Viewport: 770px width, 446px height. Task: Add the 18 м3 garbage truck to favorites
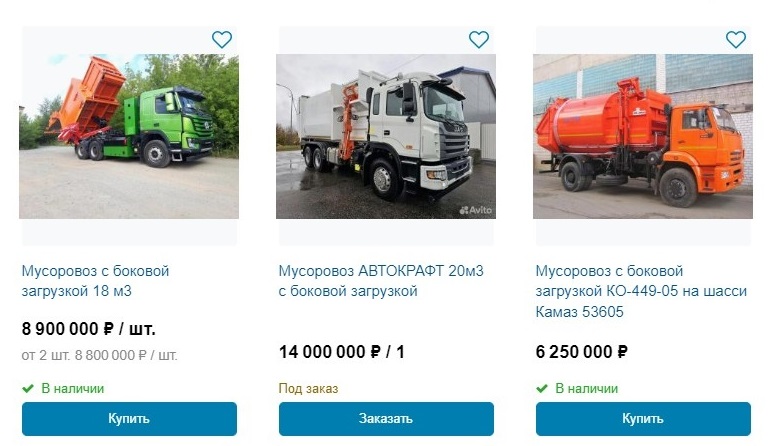[221, 39]
